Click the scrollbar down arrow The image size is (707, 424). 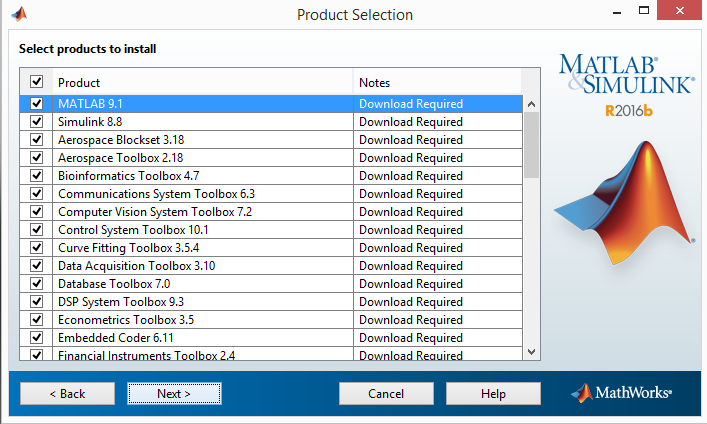(x=531, y=351)
